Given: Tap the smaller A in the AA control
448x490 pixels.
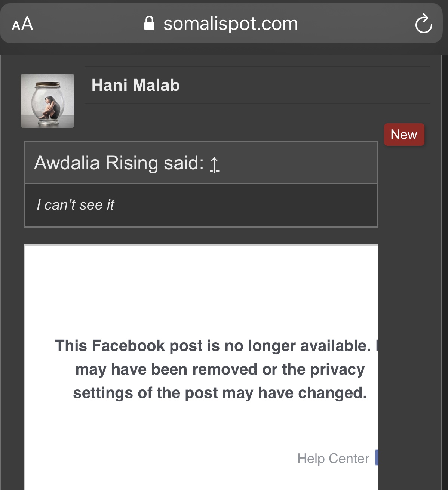Looking at the screenshot, I should pyautogui.click(x=16, y=26).
